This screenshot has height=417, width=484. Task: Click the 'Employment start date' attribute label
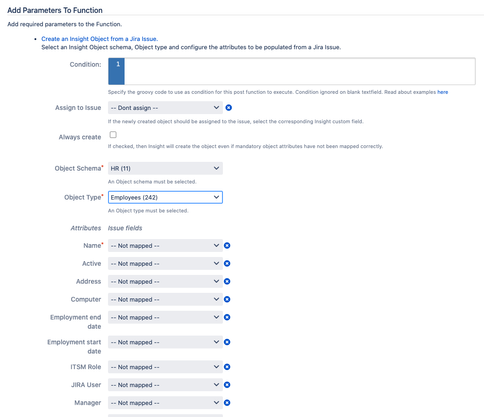pyautogui.click(x=74, y=347)
